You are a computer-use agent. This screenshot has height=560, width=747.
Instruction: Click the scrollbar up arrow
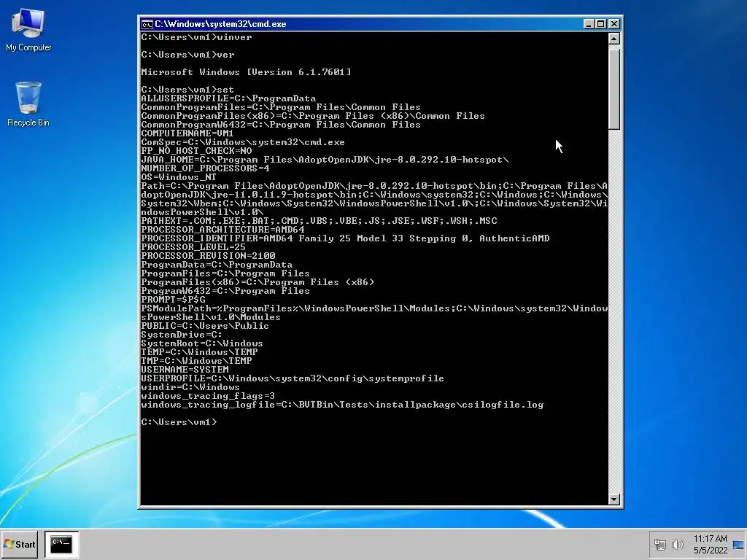tap(614, 39)
